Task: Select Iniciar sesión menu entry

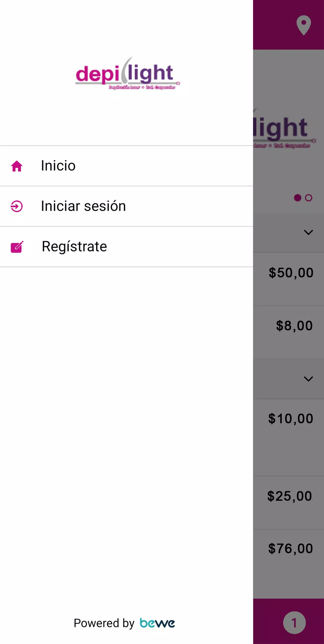Action: click(83, 206)
